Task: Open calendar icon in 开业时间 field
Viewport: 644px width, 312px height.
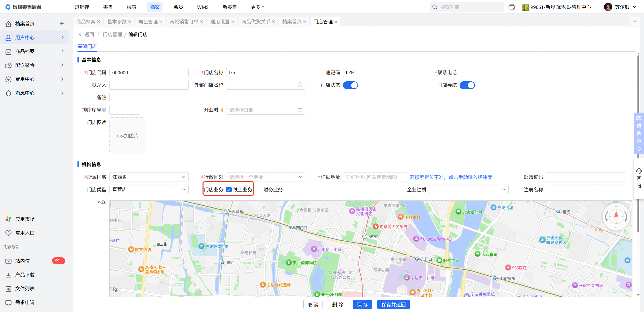Action: (300, 110)
